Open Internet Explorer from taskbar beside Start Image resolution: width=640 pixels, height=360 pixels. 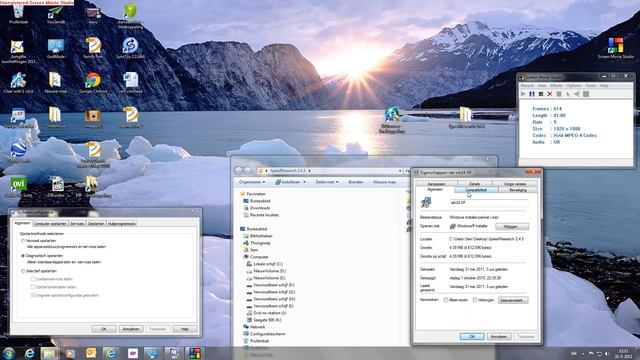(x=29, y=353)
